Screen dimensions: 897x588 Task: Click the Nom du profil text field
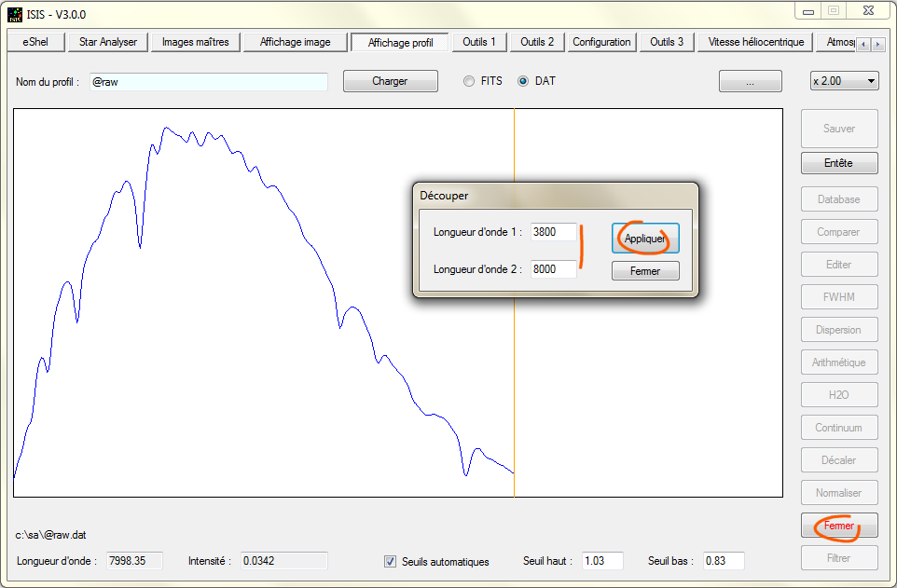click(209, 81)
